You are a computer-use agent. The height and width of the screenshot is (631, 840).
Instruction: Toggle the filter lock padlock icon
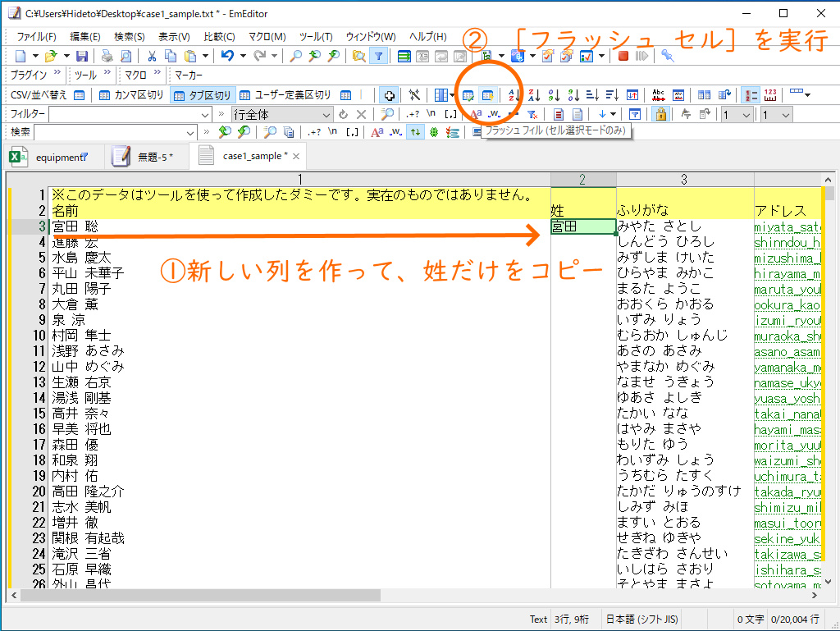[x=661, y=115]
